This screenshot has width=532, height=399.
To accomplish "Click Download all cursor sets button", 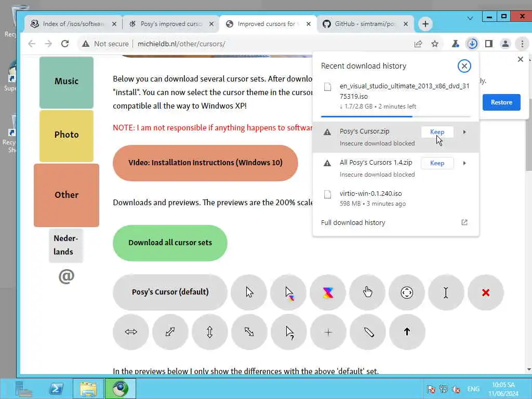I will [170, 243].
